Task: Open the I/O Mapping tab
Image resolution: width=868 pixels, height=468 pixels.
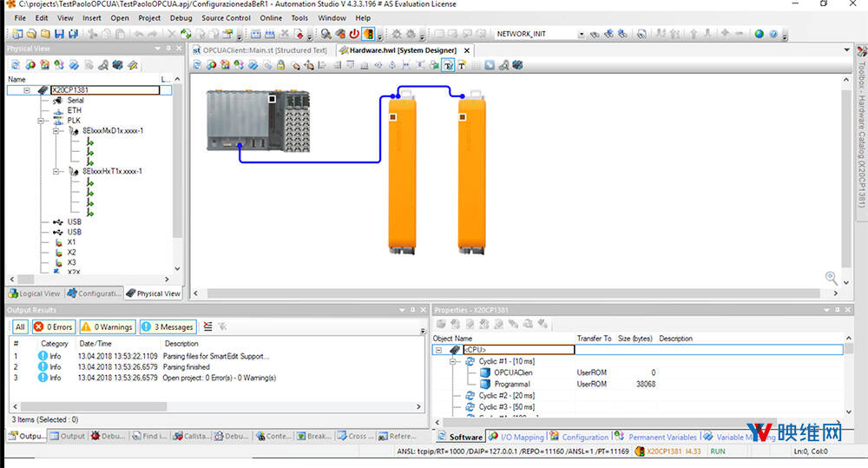Action: pos(522,437)
